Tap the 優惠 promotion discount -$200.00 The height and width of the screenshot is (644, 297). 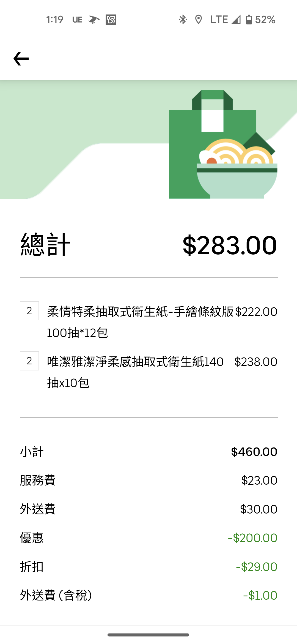tap(252, 538)
